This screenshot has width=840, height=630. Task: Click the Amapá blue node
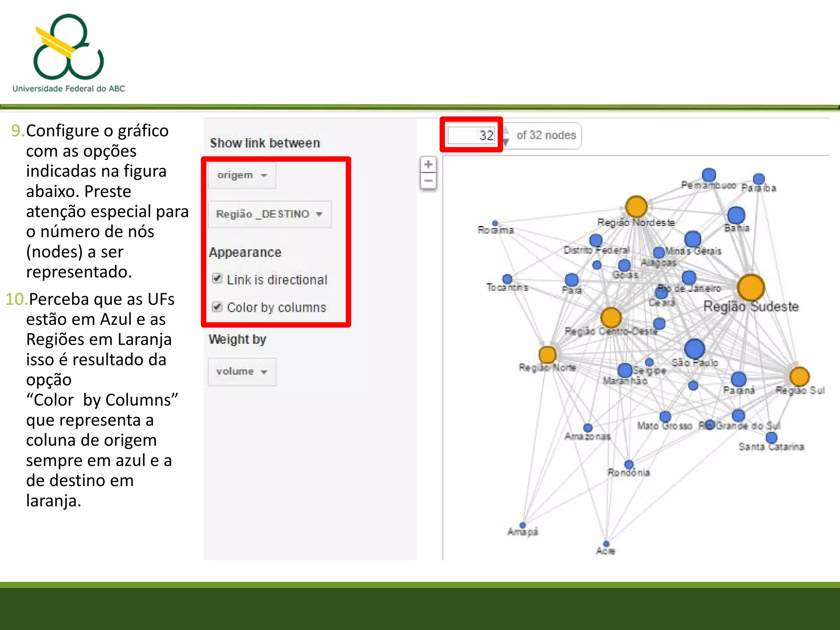[523, 525]
